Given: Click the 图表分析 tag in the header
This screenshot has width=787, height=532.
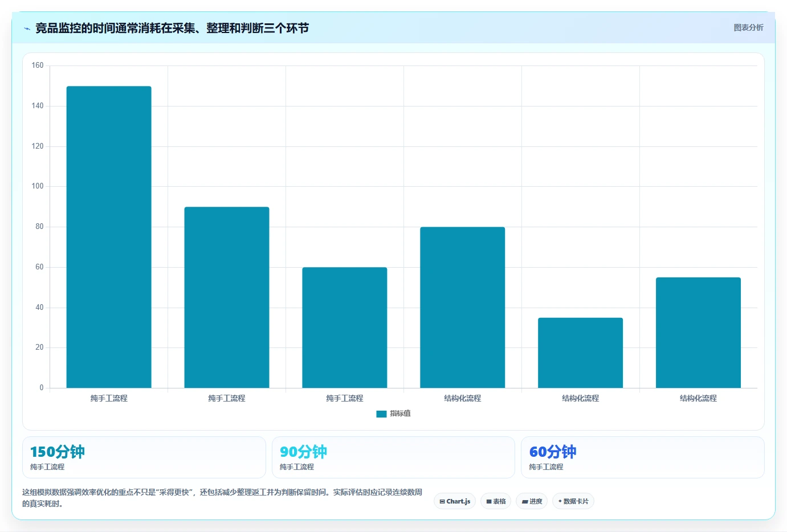Looking at the screenshot, I should 748,27.
